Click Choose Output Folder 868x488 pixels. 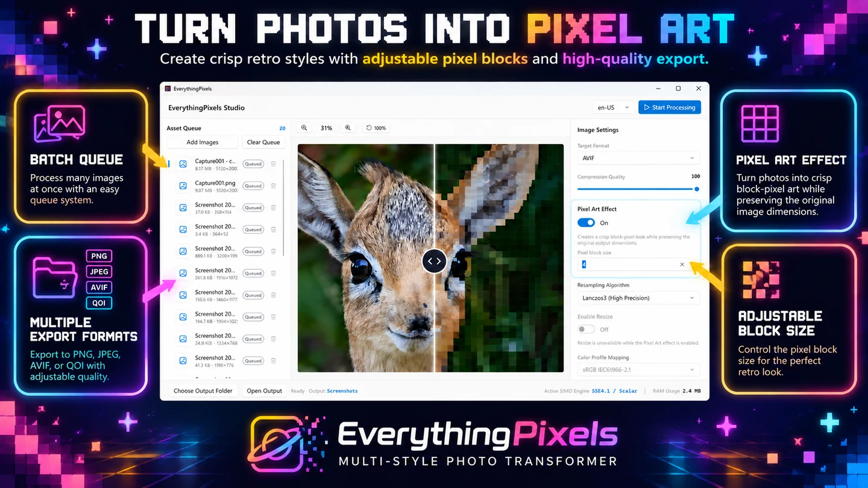point(203,391)
